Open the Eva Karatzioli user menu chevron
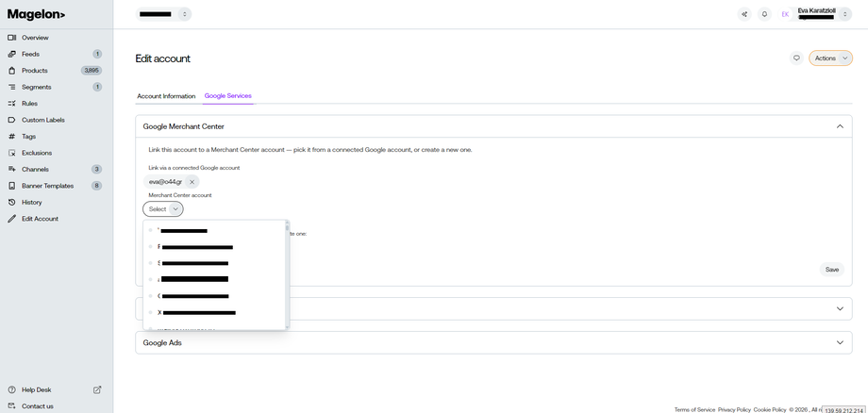868x413 pixels. [x=844, y=14]
